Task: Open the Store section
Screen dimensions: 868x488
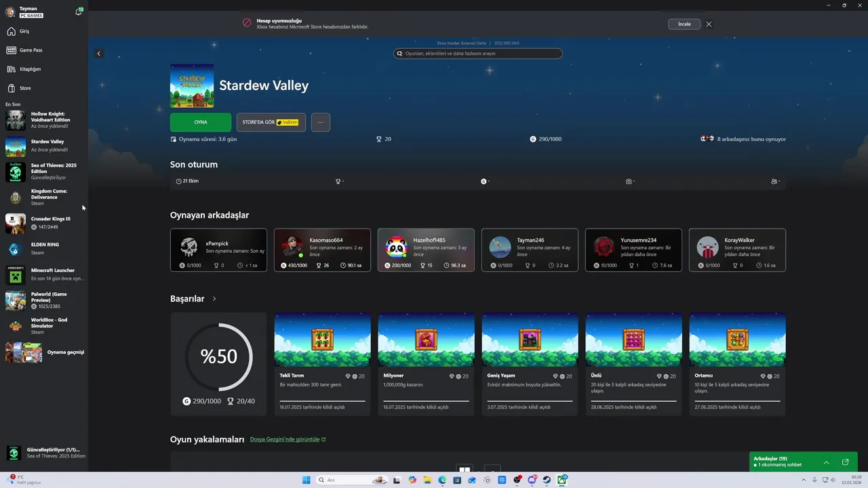Action: coord(44,88)
